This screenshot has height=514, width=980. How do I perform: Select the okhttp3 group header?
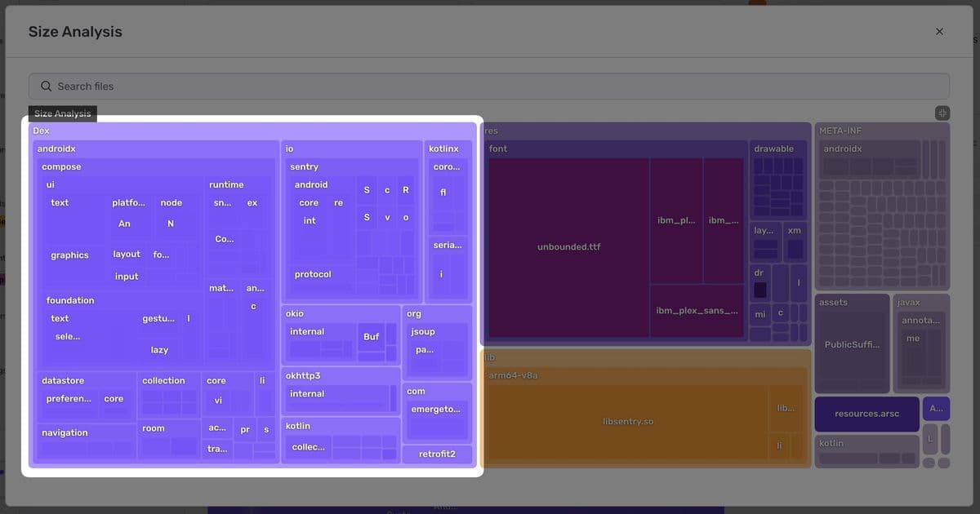pos(303,375)
